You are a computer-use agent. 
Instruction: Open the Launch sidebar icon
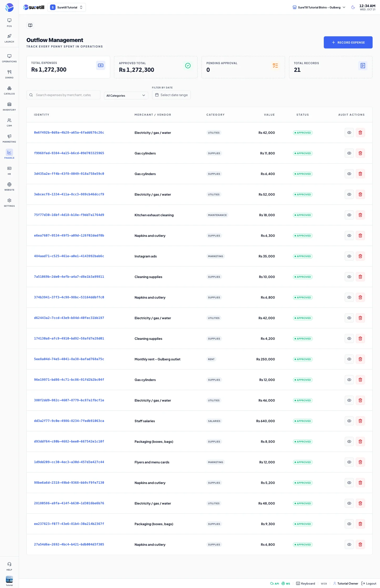(x=9, y=38)
